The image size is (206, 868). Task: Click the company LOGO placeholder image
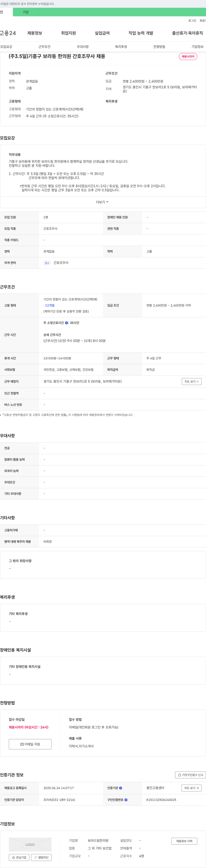(x=30, y=844)
